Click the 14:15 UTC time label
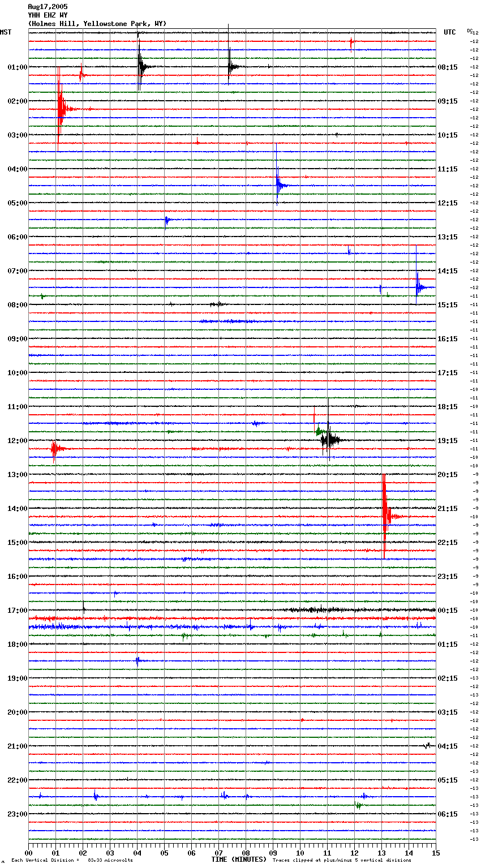Screen dimensions: 481x868 click(448, 271)
